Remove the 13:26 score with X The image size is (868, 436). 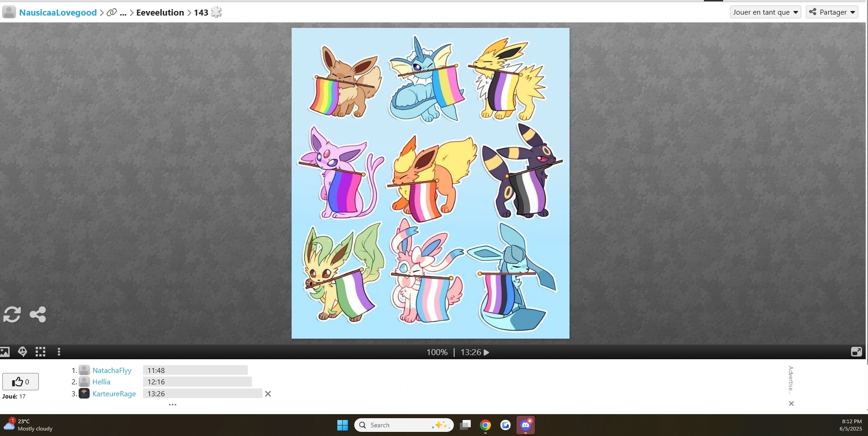268,393
